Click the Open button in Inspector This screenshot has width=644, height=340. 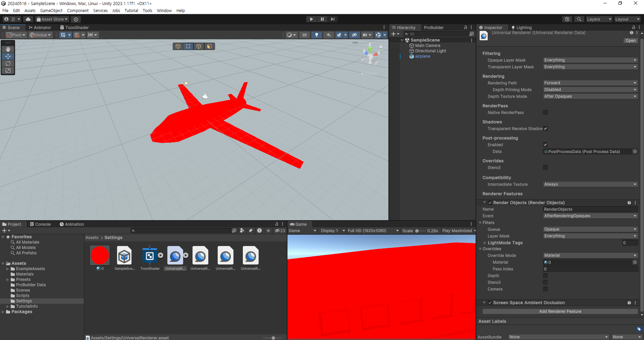(631, 40)
